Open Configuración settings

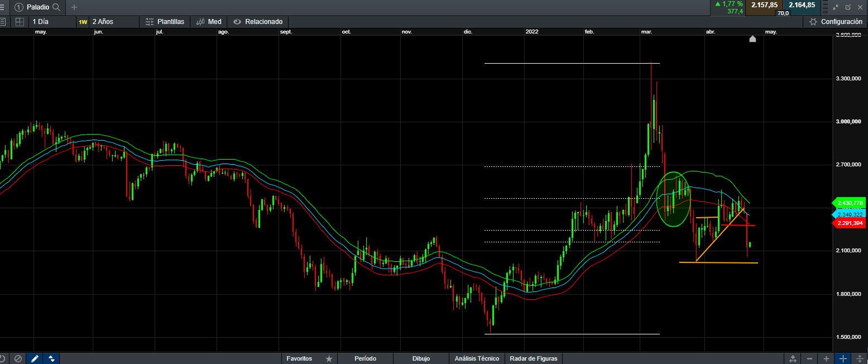pos(836,22)
